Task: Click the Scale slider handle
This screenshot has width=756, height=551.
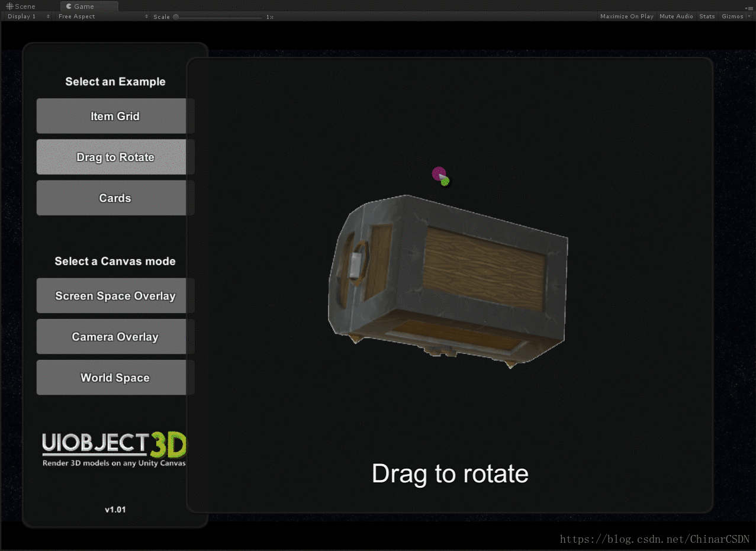Action: [x=176, y=17]
